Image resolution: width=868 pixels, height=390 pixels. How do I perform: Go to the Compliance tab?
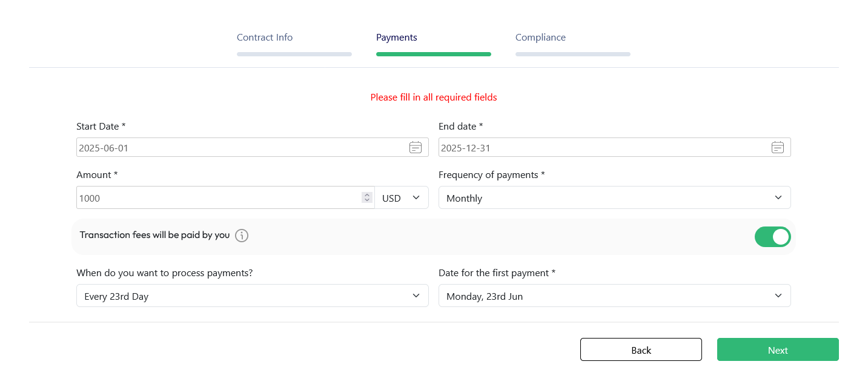(540, 38)
